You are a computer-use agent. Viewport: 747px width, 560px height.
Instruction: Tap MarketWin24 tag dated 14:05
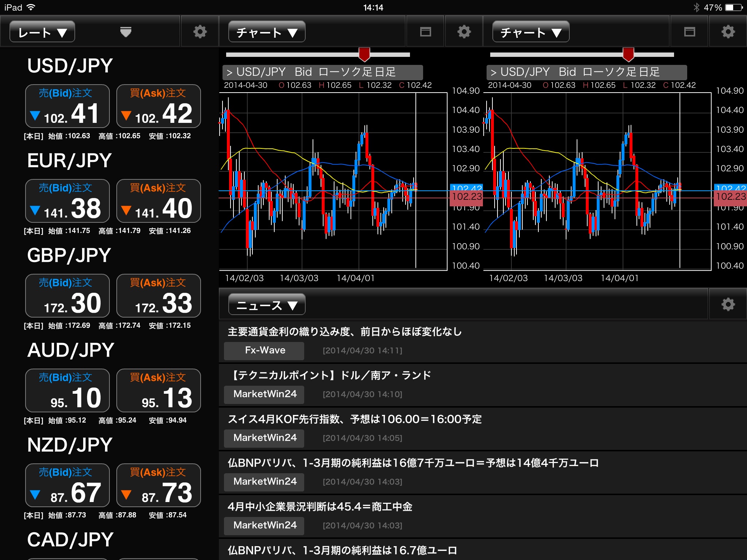(x=264, y=438)
